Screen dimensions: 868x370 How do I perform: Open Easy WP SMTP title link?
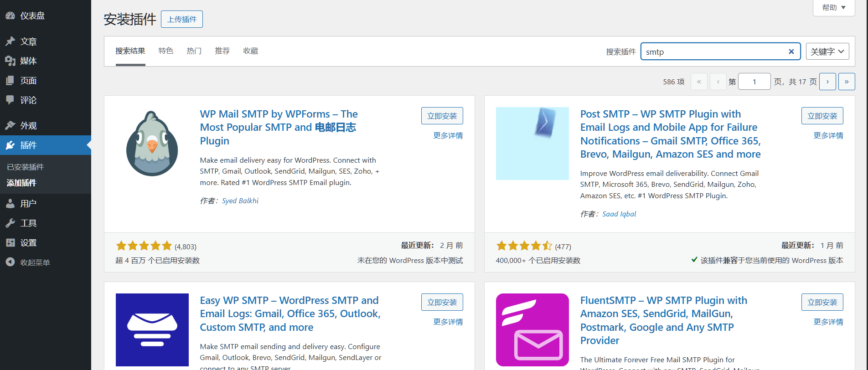290,313
